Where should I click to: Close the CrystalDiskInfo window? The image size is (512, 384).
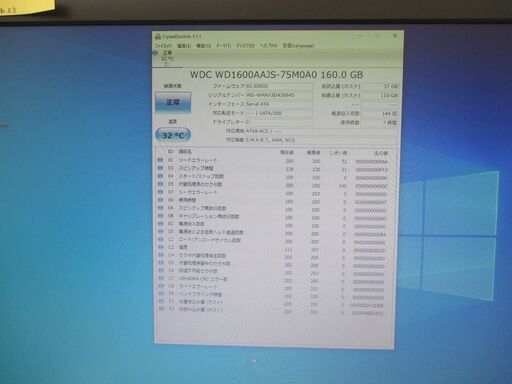click(395, 35)
